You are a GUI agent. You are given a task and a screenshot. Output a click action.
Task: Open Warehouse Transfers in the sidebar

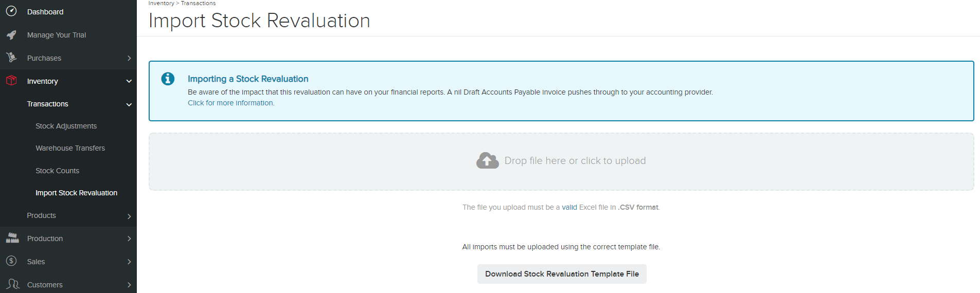point(70,148)
